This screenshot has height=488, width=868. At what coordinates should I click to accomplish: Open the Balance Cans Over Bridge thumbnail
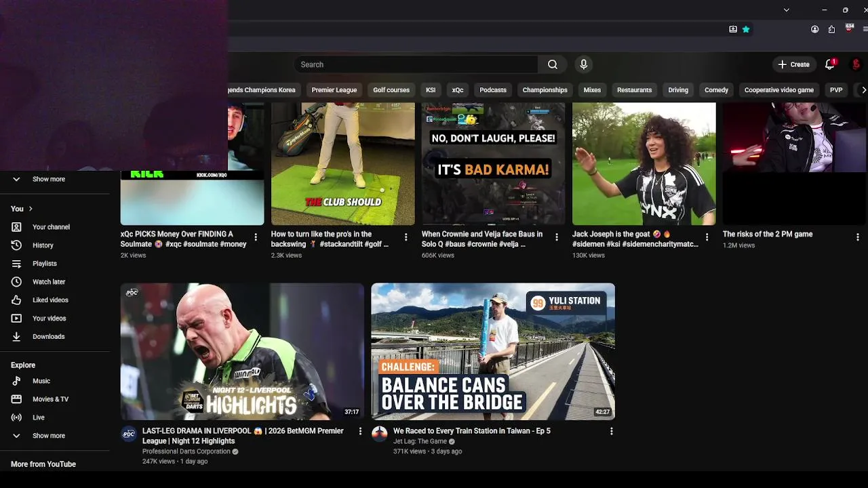493,351
